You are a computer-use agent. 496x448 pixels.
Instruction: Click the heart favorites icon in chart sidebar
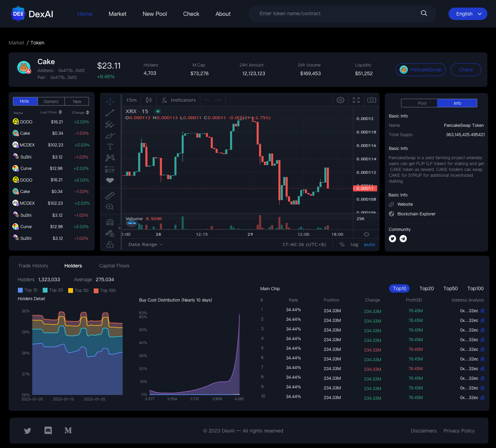click(110, 180)
